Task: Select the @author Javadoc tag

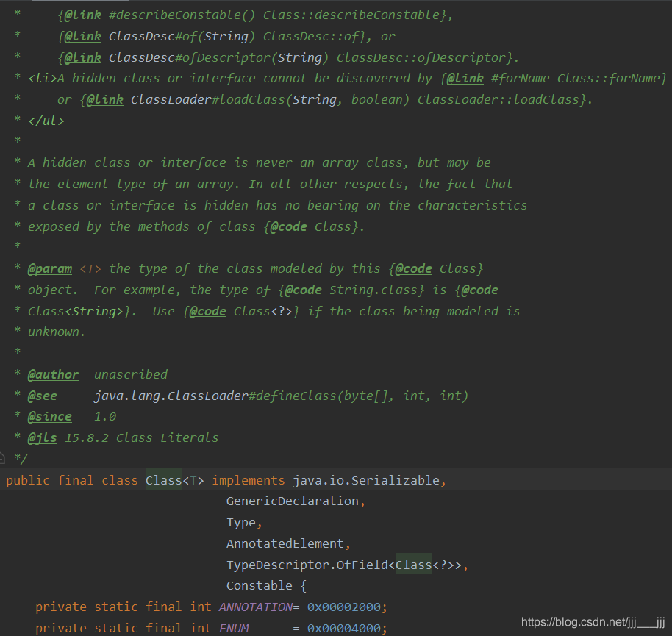Action: tap(52, 374)
